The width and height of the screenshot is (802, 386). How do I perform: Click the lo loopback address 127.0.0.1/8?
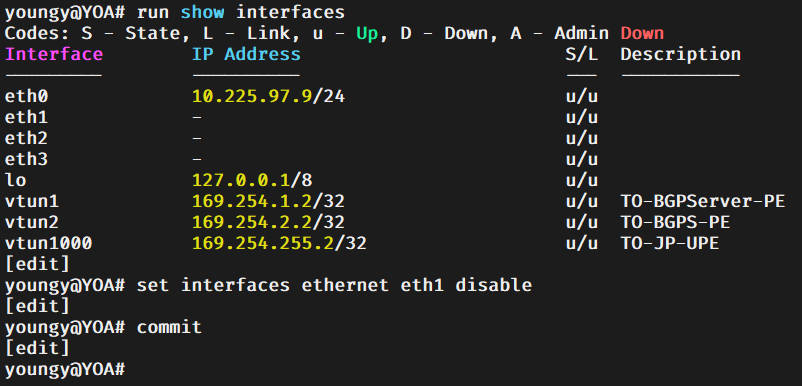click(x=252, y=180)
